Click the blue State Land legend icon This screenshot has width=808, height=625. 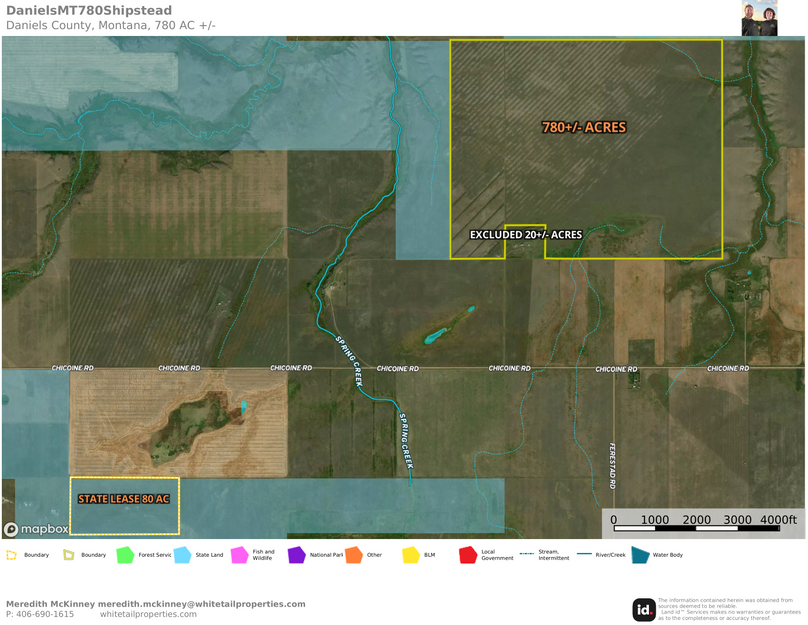(x=182, y=554)
